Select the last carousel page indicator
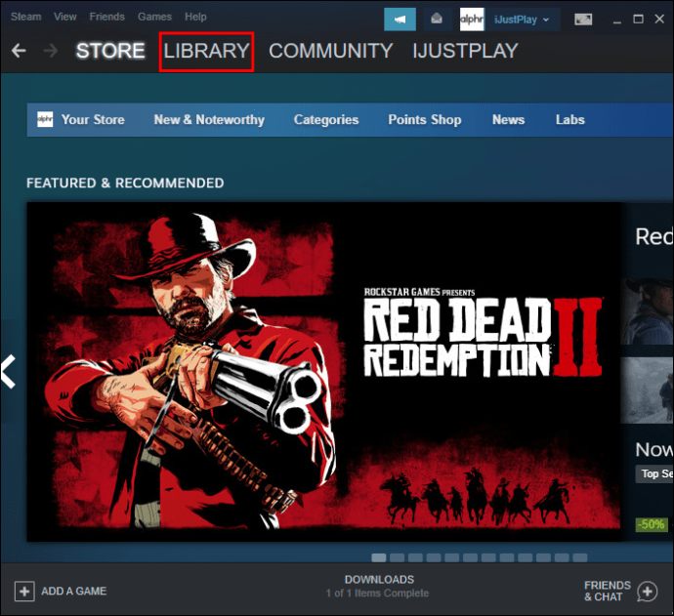The height and width of the screenshot is (616, 674). tap(580, 557)
